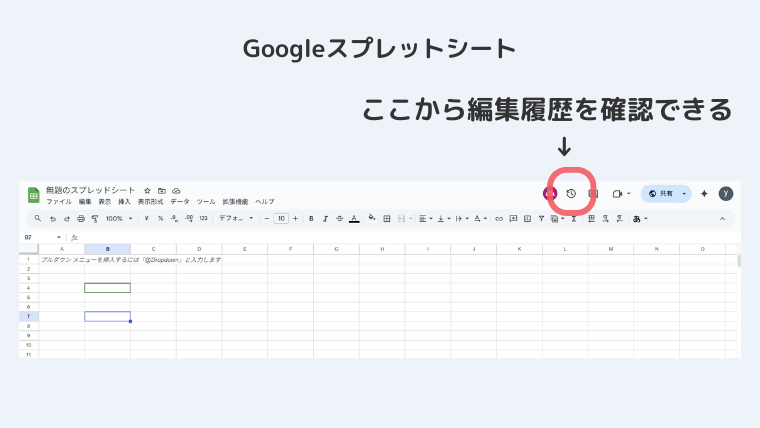This screenshot has width=760, height=428.
Task: Open vertical align dropdown
Action: pyautogui.click(x=444, y=219)
